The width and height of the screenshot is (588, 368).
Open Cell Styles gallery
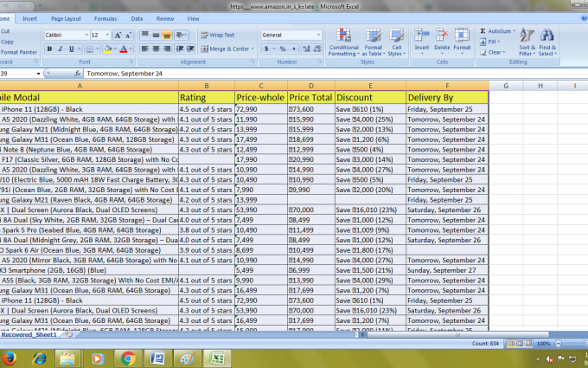pos(396,42)
